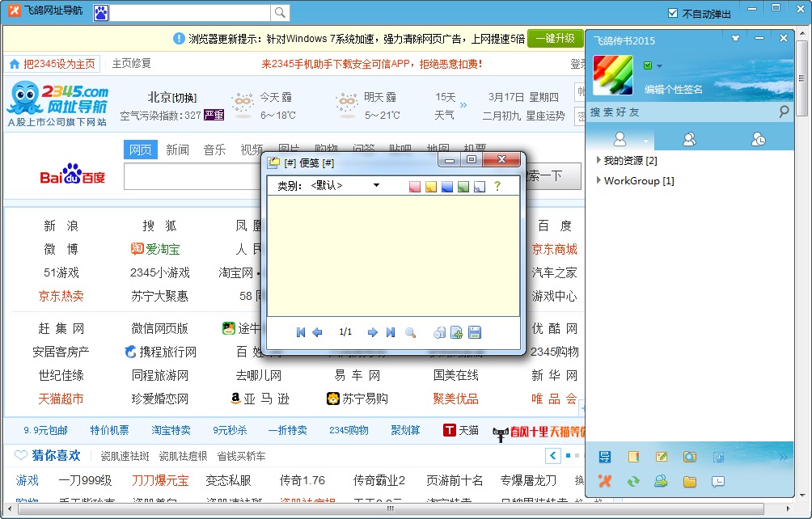Viewport: 812px width, 519px height.
Task: Open the shared folder icon in Feige toolbar
Action: (x=689, y=482)
